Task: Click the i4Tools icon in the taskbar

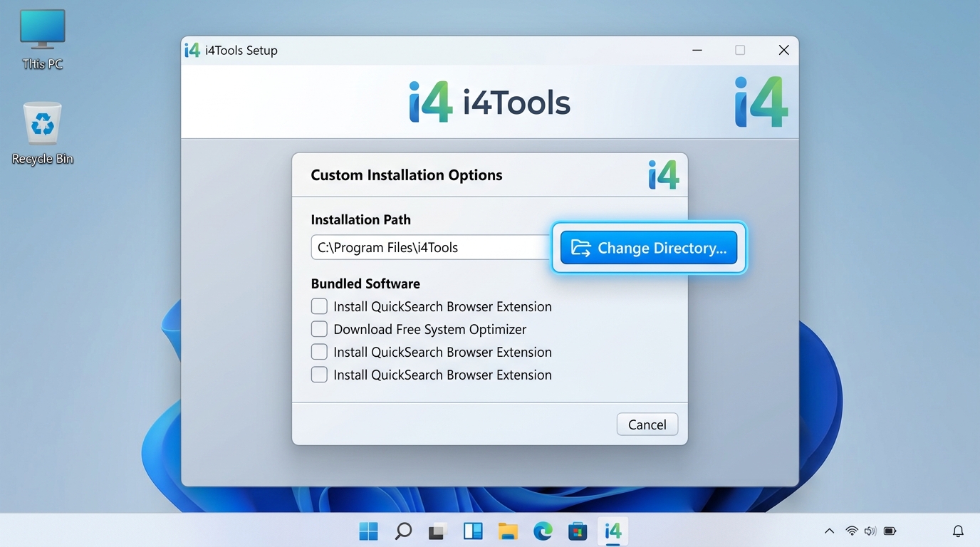Action: point(612,531)
